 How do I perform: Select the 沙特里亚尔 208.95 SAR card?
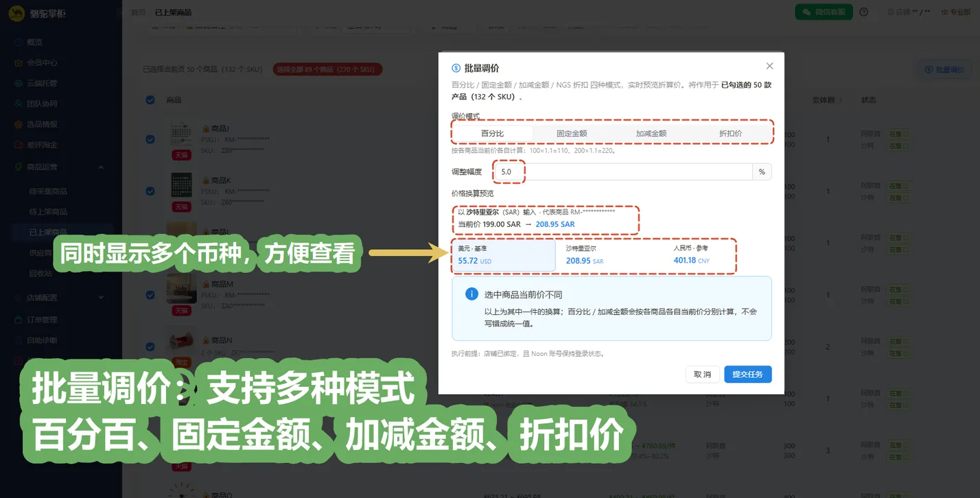[611, 254]
